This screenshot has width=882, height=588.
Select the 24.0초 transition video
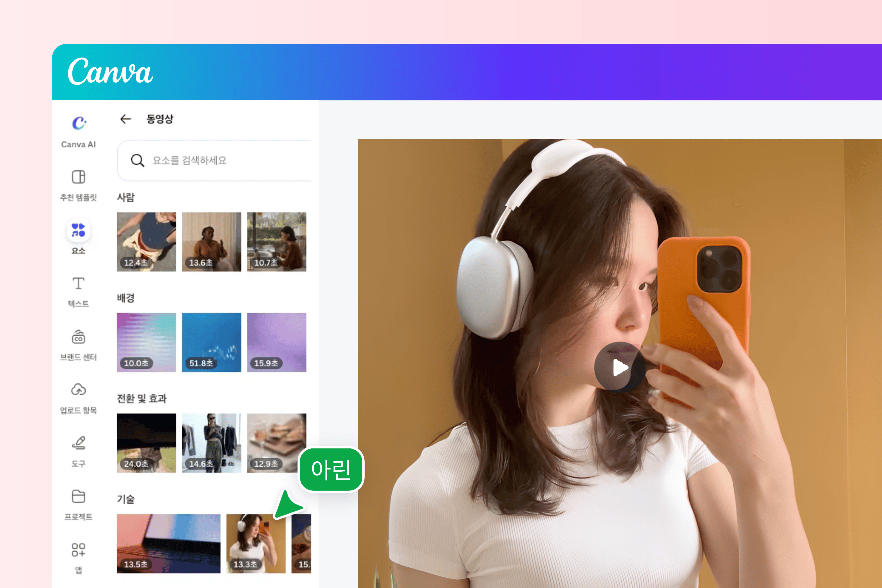(146, 443)
